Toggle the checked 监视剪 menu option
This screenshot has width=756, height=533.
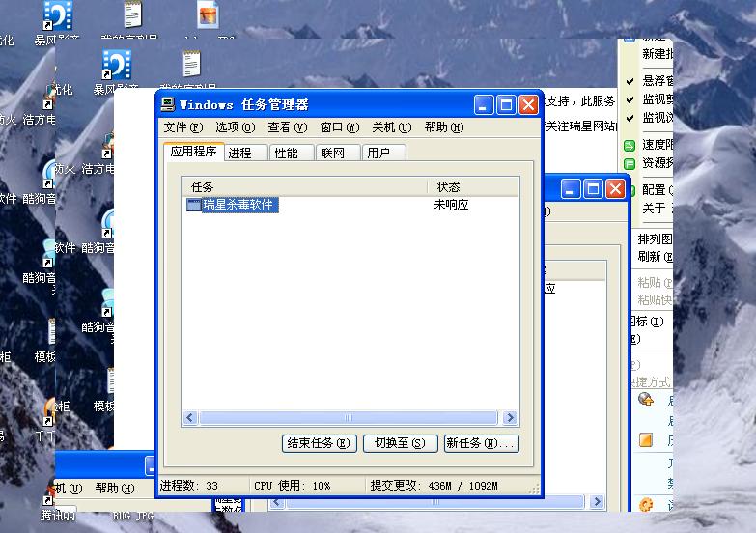click(x=650, y=99)
